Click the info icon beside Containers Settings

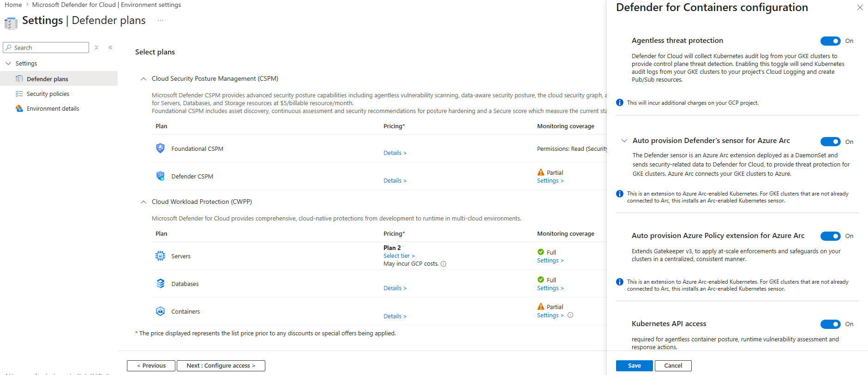coord(570,315)
